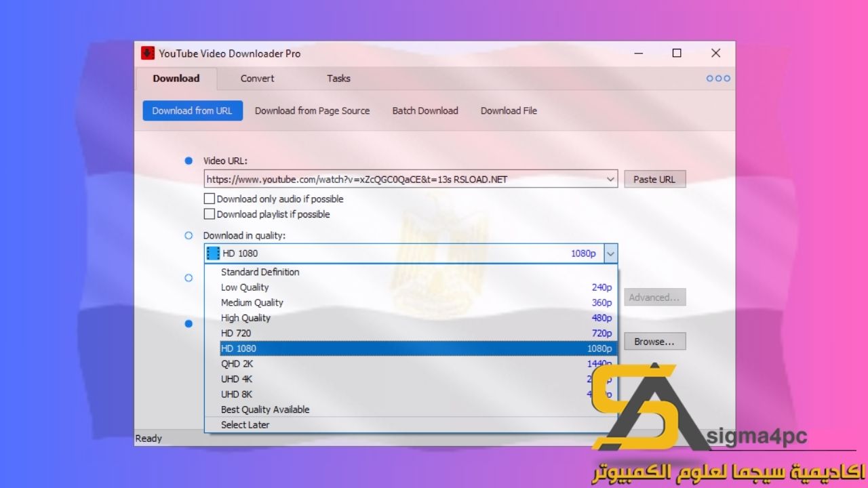This screenshot has height=488, width=868.
Task: Select Download from Page Source
Action: (x=313, y=110)
